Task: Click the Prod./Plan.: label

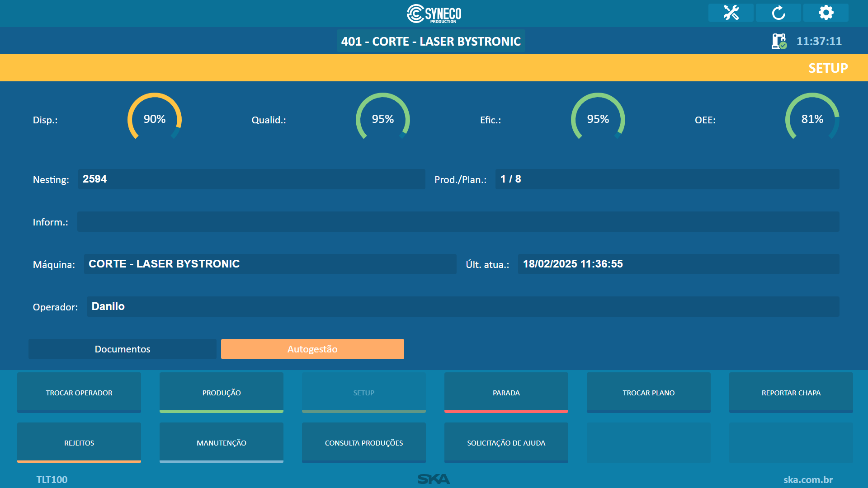Action: tap(460, 180)
